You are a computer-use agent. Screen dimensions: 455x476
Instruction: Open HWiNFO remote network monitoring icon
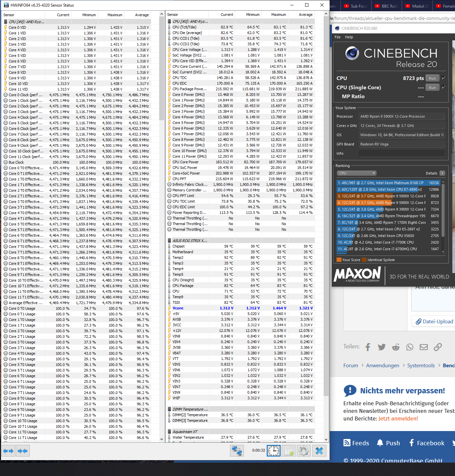coord(237,451)
